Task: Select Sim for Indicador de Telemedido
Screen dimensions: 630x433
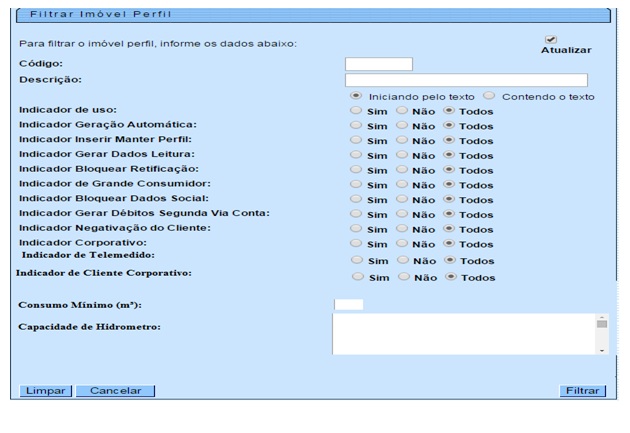Action: point(356,260)
